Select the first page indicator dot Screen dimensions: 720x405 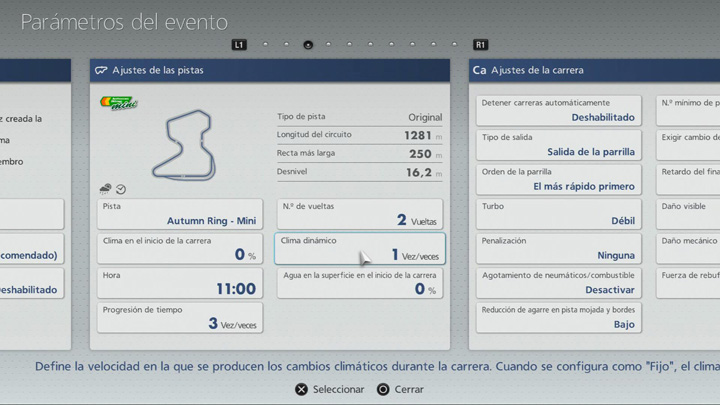coord(265,44)
